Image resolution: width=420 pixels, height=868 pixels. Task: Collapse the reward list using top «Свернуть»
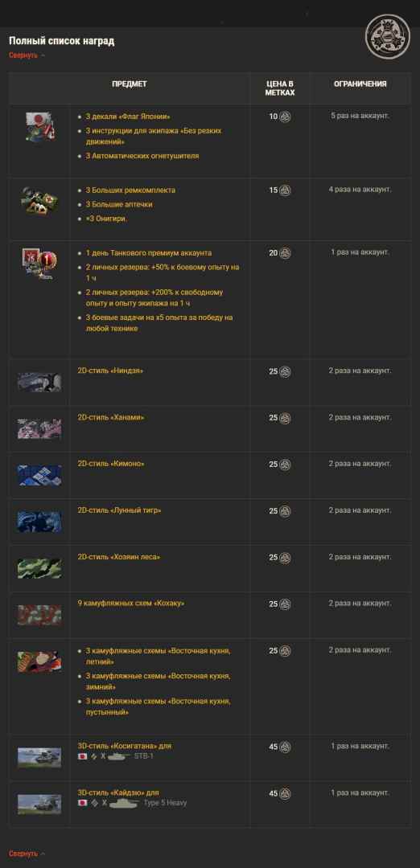(x=23, y=55)
